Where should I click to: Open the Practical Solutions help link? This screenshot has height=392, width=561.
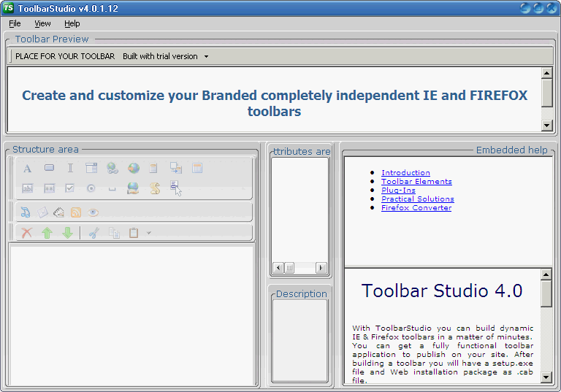tap(418, 199)
